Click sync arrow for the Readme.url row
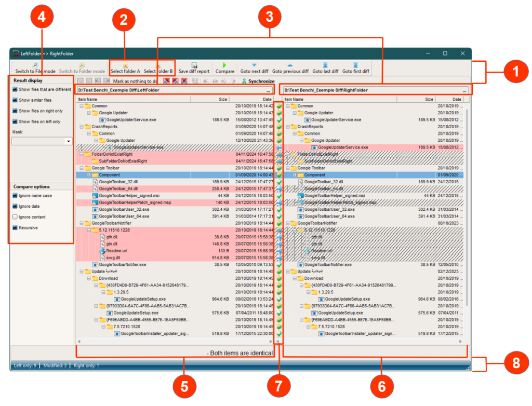The image size is (532, 406). point(279,251)
